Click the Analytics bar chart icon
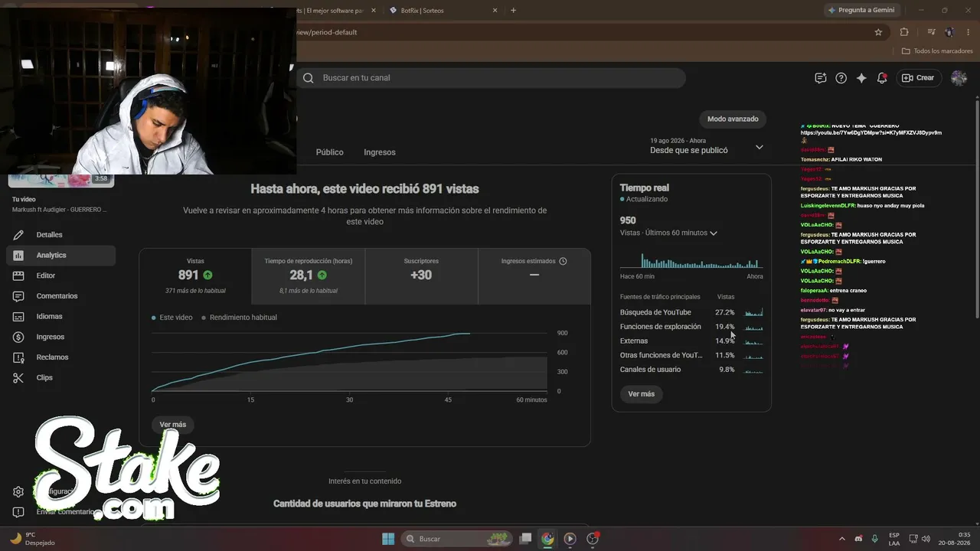The width and height of the screenshot is (980, 551). tap(18, 256)
